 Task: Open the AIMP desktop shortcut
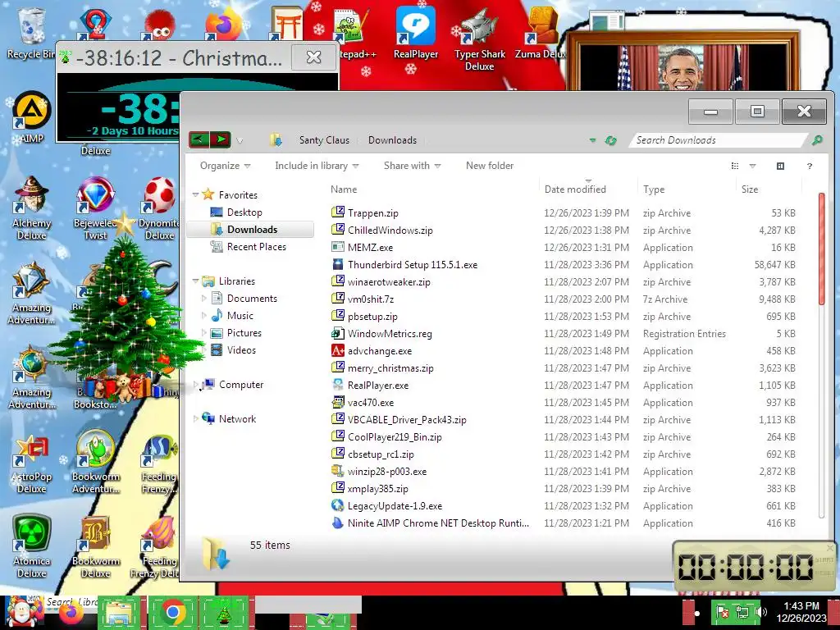tap(32, 118)
